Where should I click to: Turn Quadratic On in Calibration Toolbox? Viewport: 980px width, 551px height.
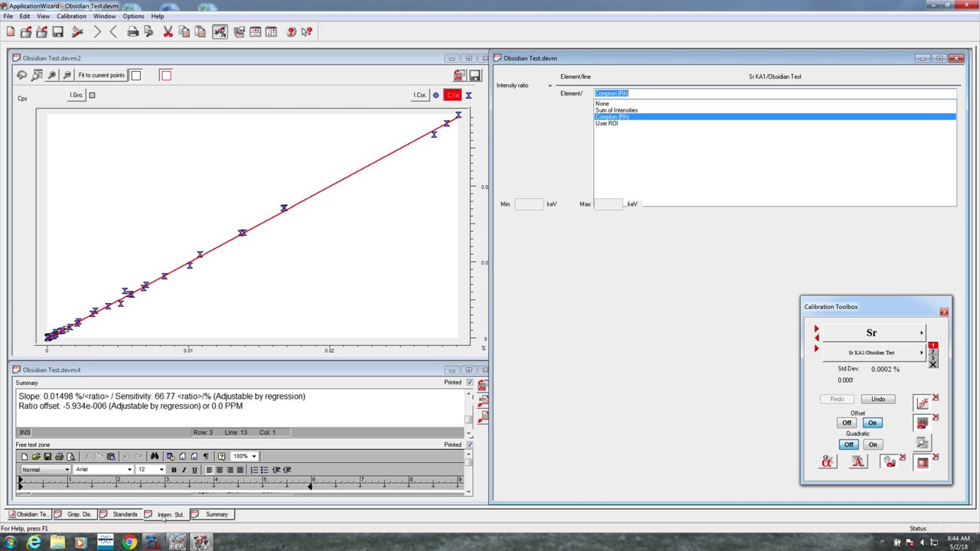tap(872, 445)
